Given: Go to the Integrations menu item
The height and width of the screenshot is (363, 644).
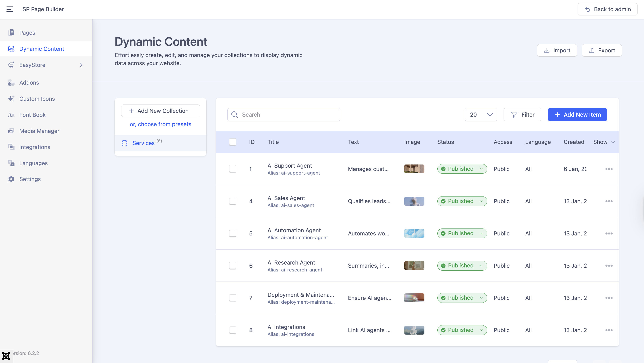Looking at the screenshot, I should tap(34, 147).
